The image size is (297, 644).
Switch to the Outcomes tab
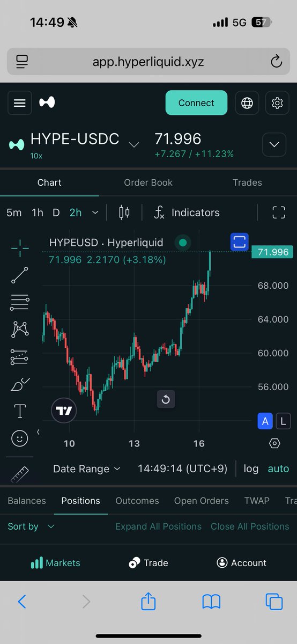[137, 501]
